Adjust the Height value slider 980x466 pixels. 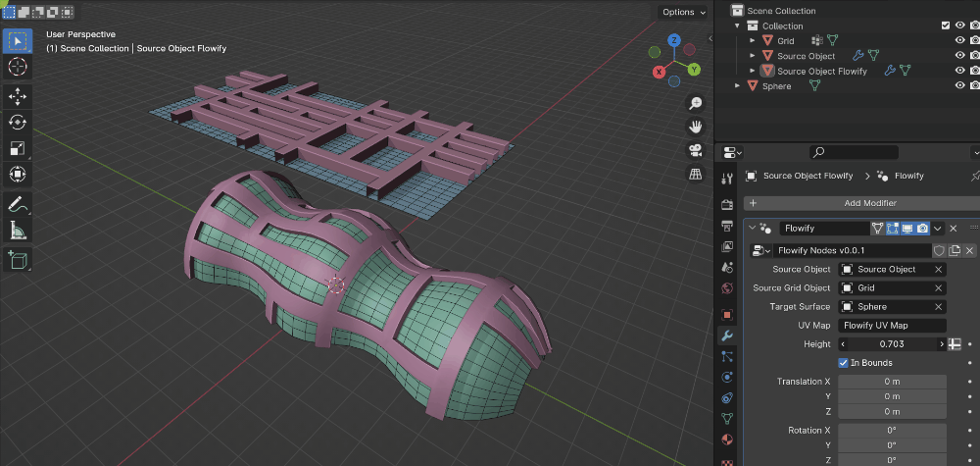pos(892,344)
